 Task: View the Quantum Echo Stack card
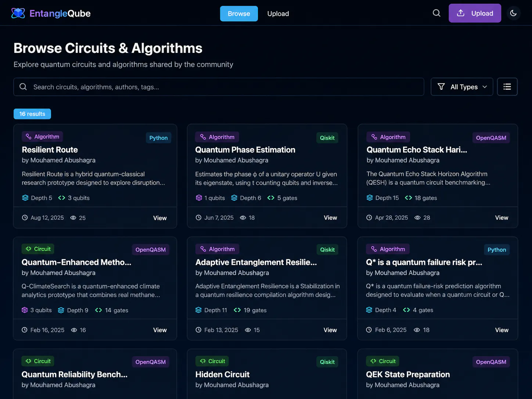[x=502, y=218]
